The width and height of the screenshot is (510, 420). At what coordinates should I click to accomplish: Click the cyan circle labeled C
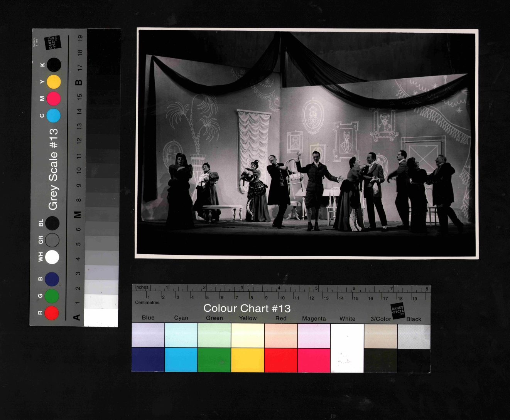point(54,116)
